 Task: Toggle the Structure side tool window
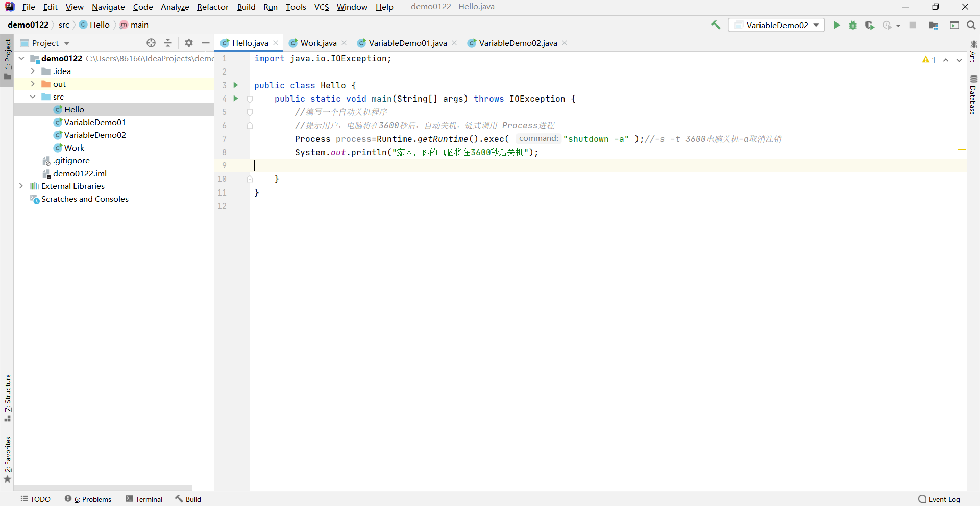(7, 398)
